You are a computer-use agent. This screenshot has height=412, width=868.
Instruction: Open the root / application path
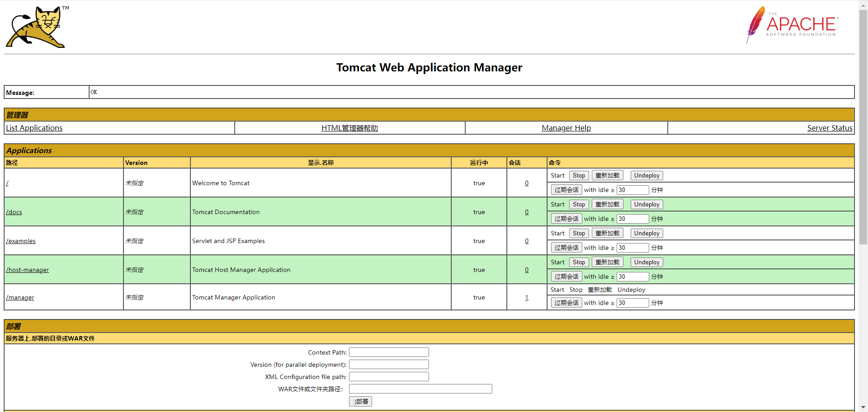[x=7, y=183]
